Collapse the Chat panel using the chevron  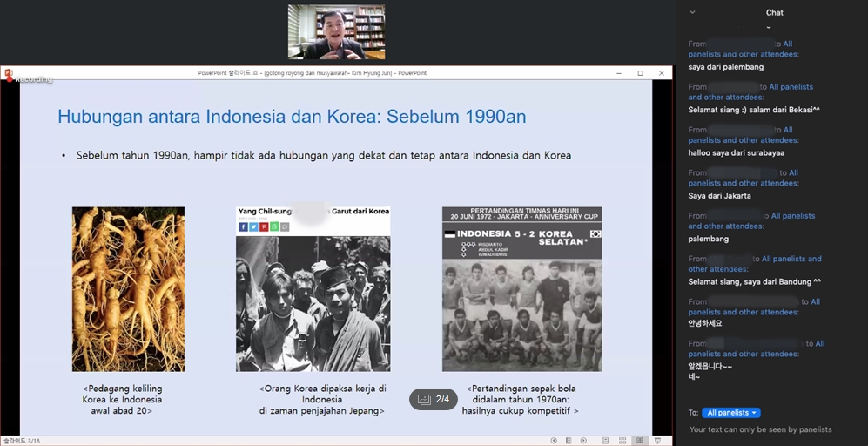click(x=692, y=12)
